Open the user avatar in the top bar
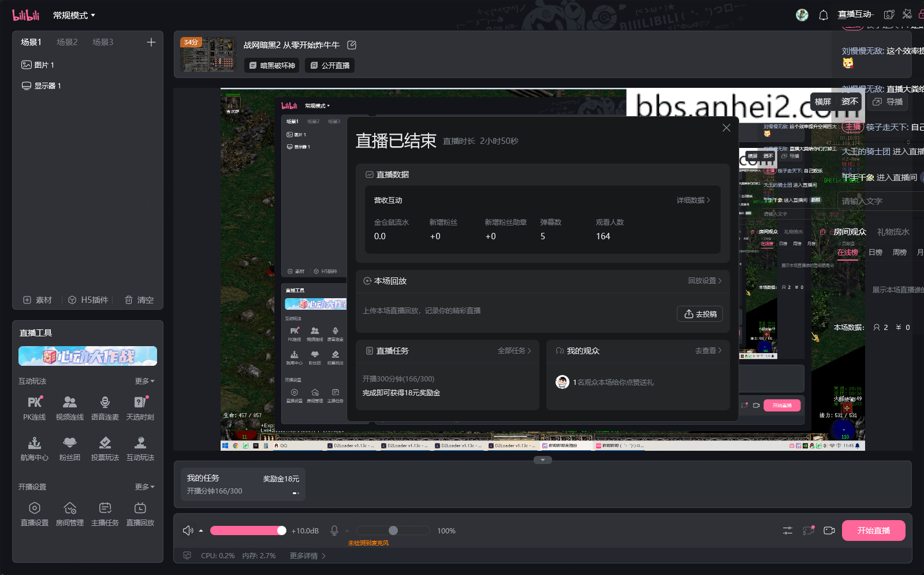Image resolution: width=924 pixels, height=575 pixels. click(802, 15)
